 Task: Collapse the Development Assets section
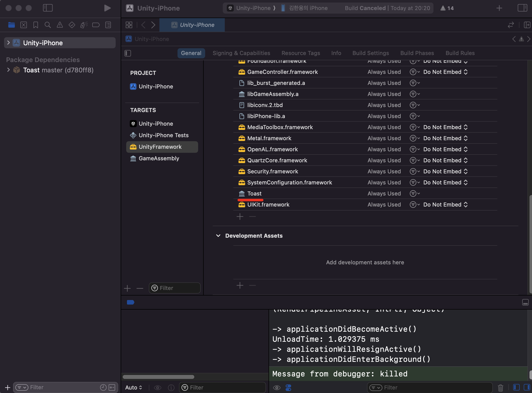click(218, 236)
